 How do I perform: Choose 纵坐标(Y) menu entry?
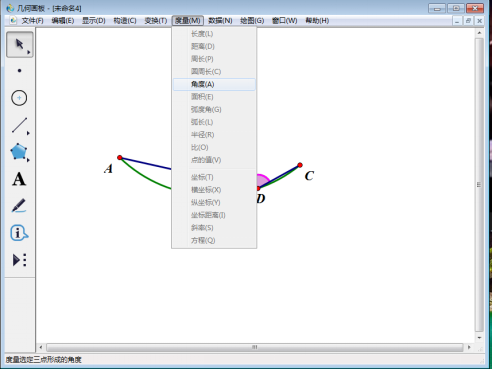pos(214,203)
